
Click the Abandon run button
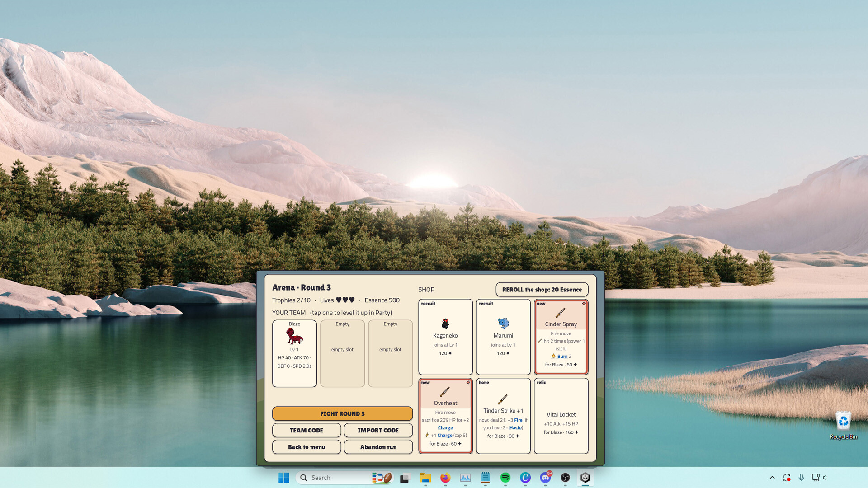[x=378, y=447]
